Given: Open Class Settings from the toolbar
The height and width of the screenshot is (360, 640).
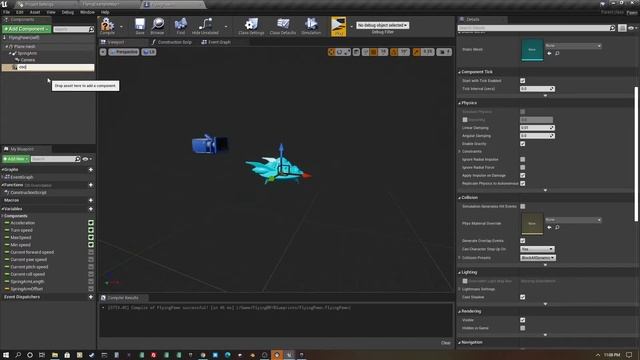Looking at the screenshot, I should tap(251, 26).
